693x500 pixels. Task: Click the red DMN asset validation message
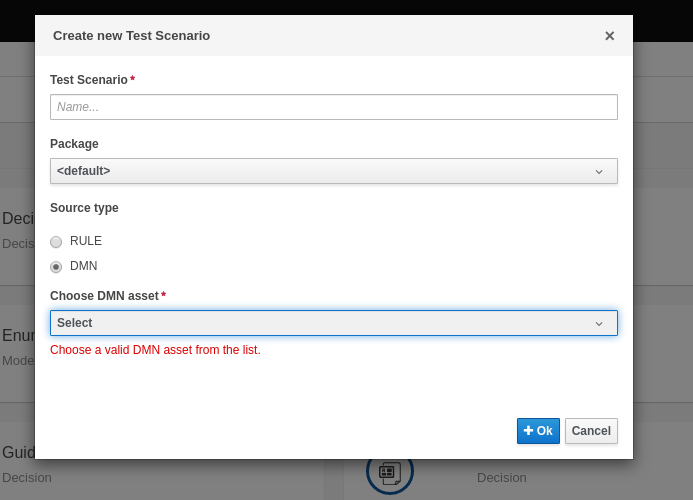155,350
